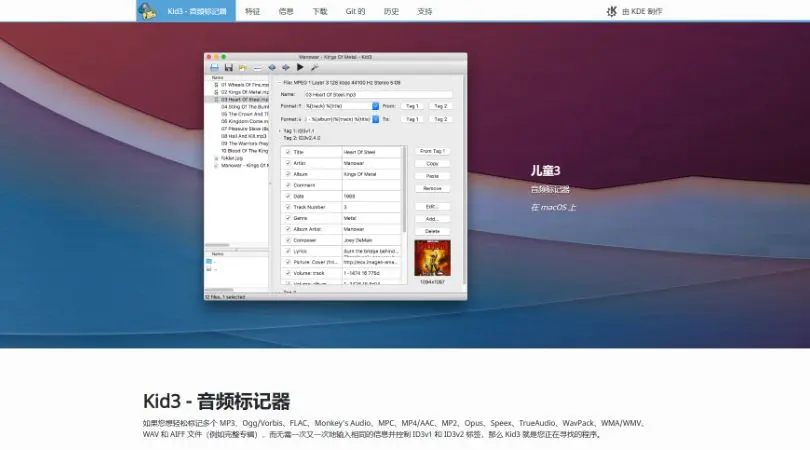Collapse the Tag 2: ID3v2.4.0 section
Viewport: 810px width, 450px height.
coord(280,138)
